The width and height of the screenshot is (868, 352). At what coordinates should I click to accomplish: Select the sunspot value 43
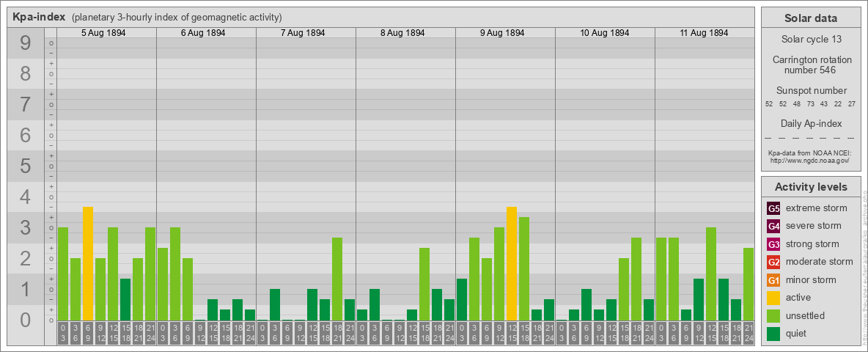point(824,104)
